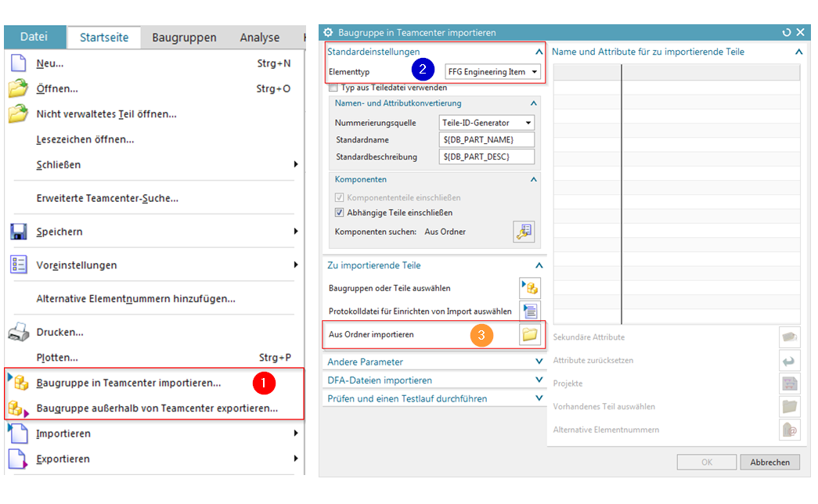Click the Baugruppen oder Teile auswählen icon

pyautogui.click(x=530, y=288)
